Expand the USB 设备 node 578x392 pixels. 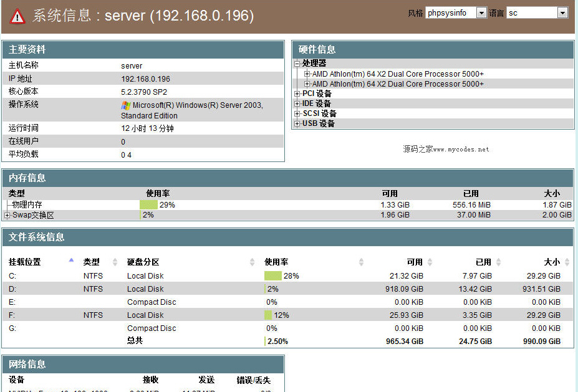point(297,124)
